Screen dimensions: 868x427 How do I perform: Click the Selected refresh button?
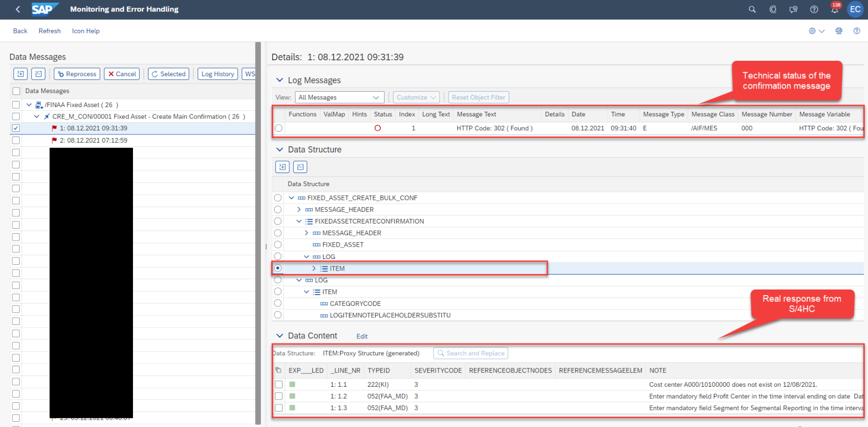tap(169, 74)
